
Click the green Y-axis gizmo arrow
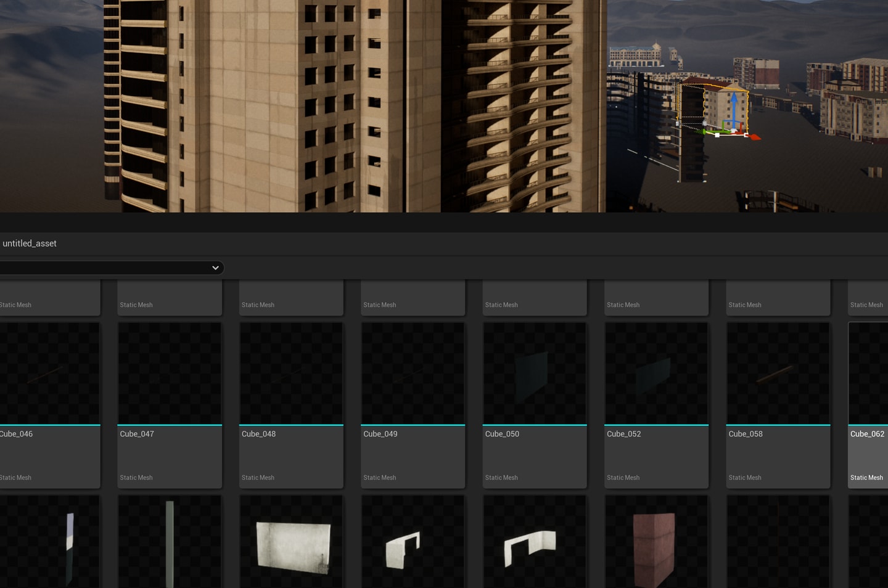tap(705, 132)
